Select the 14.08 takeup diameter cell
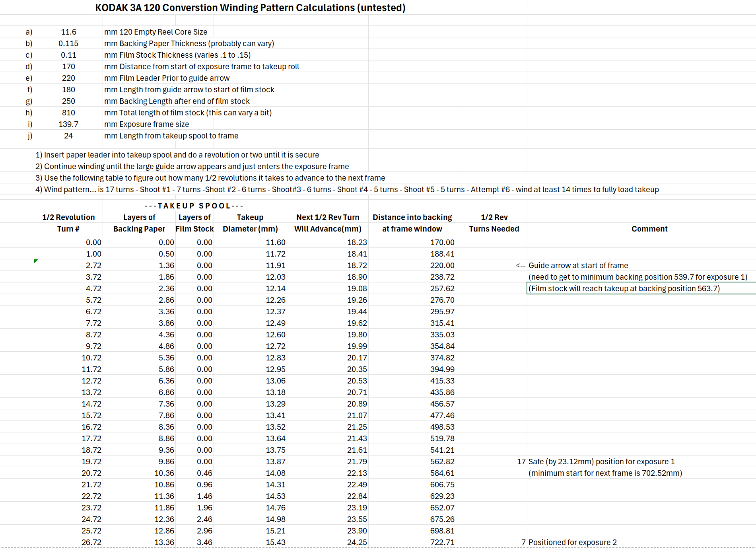756x549 pixels. 276,473
